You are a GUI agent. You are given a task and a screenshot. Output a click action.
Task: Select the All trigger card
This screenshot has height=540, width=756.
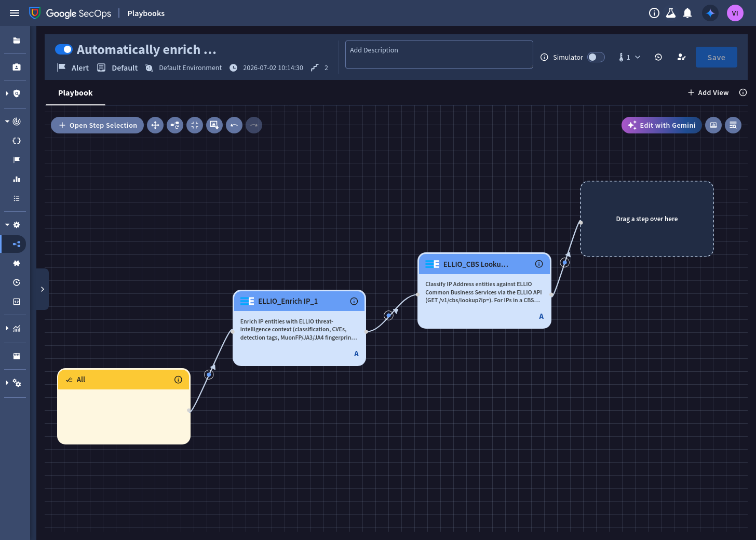(x=124, y=407)
